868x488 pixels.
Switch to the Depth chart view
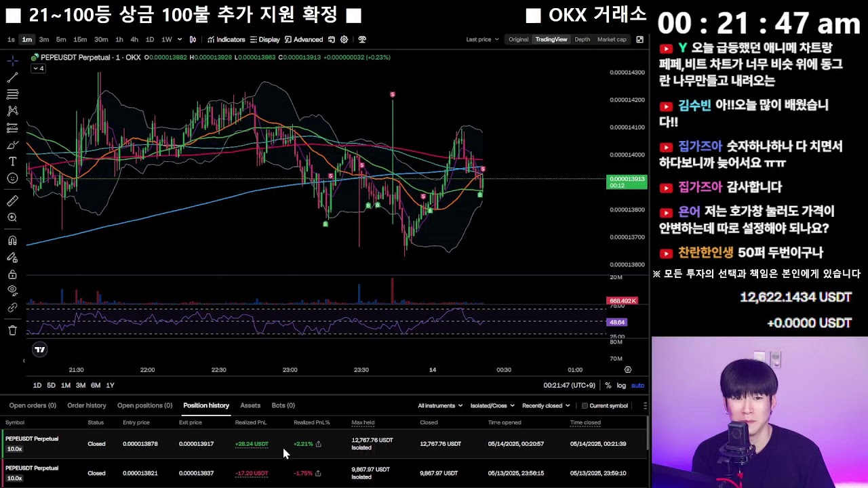(582, 39)
